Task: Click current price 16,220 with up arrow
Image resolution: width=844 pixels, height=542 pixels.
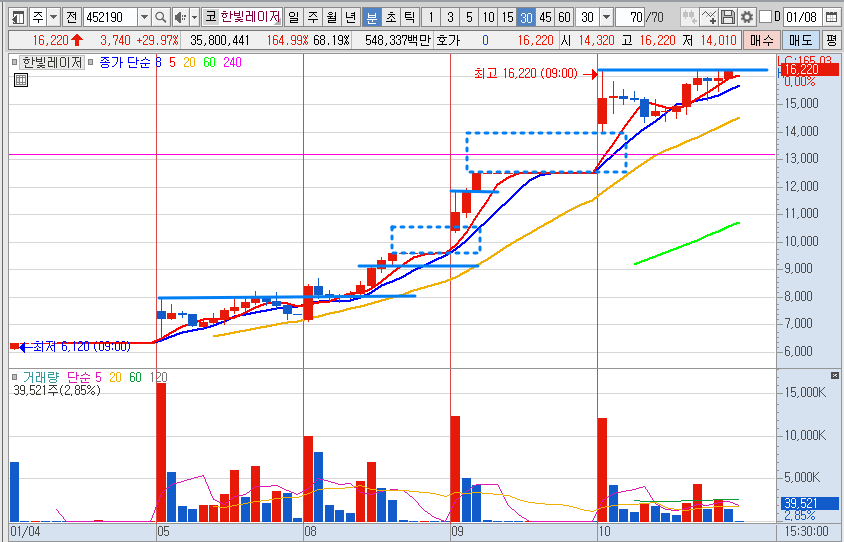Action: click(x=58, y=40)
